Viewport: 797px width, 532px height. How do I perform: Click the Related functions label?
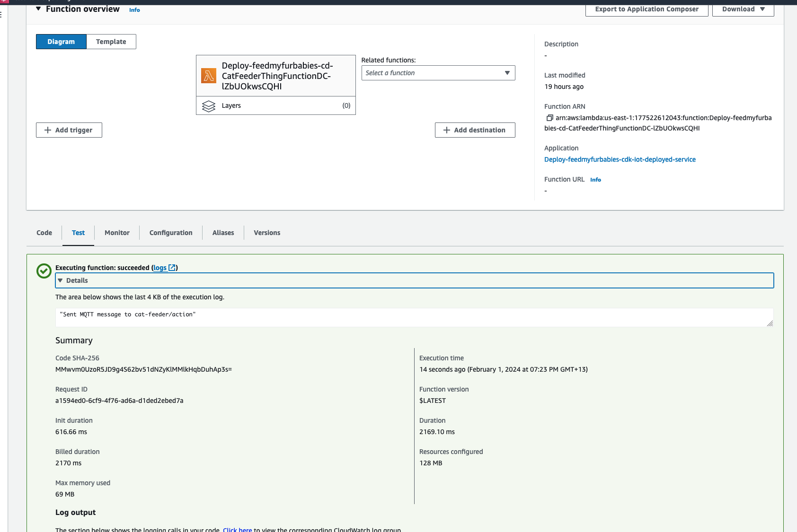tap(389, 60)
